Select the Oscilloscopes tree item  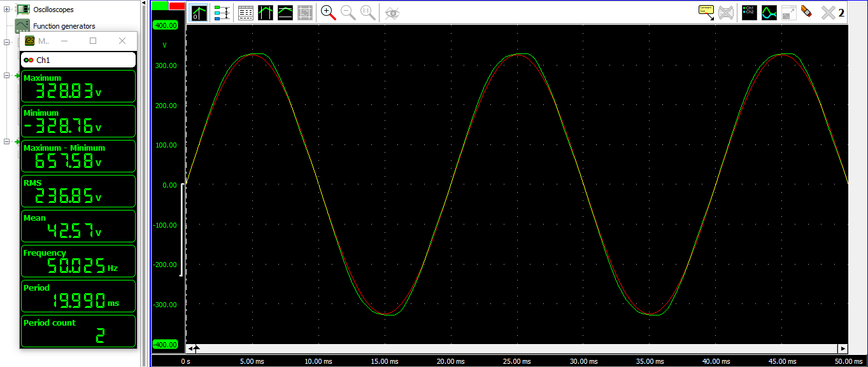point(53,10)
